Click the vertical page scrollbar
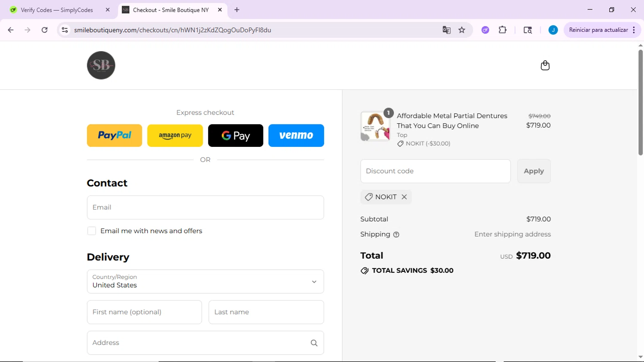 coord(641,102)
